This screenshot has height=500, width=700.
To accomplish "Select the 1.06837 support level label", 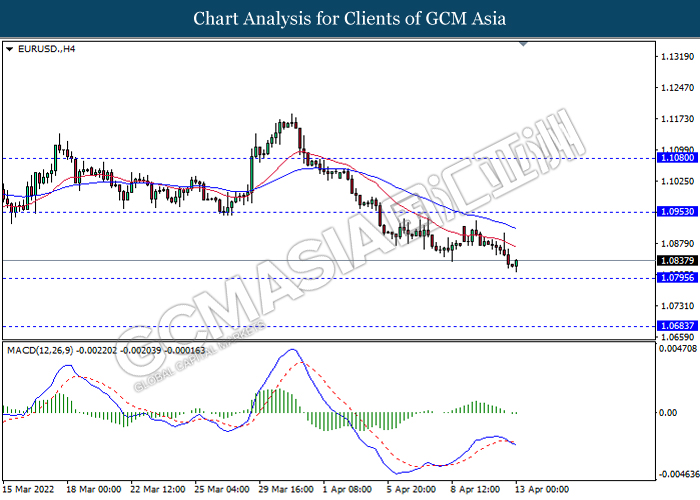I will (x=677, y=326).
